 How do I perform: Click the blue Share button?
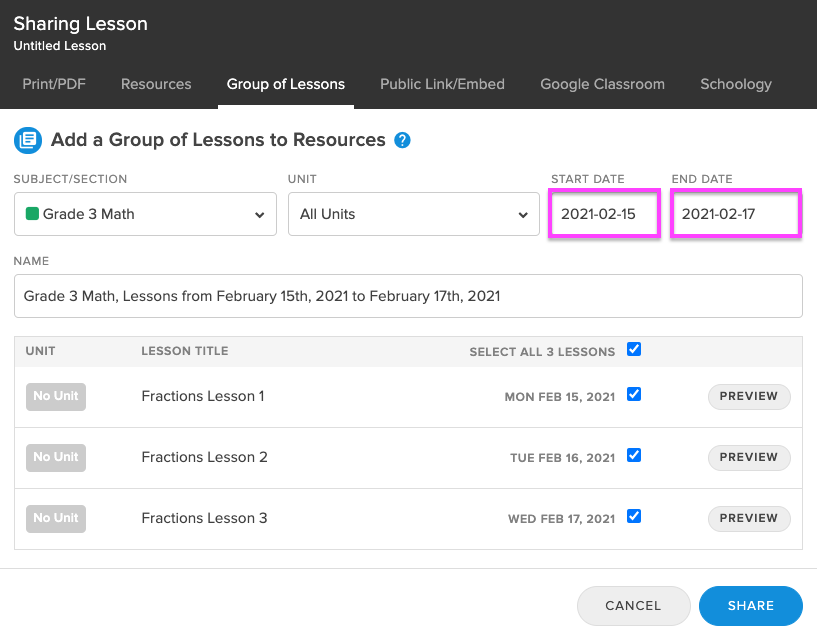(750, 606)
